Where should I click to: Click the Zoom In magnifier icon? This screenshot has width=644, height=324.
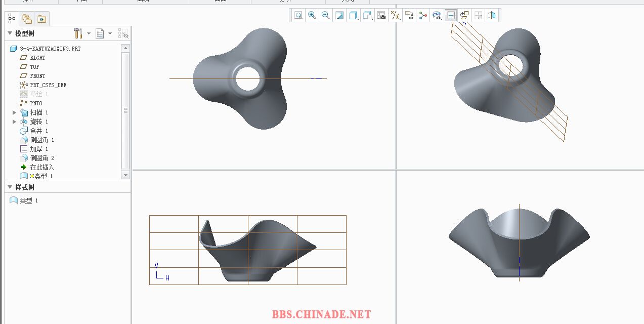point(312,16)
